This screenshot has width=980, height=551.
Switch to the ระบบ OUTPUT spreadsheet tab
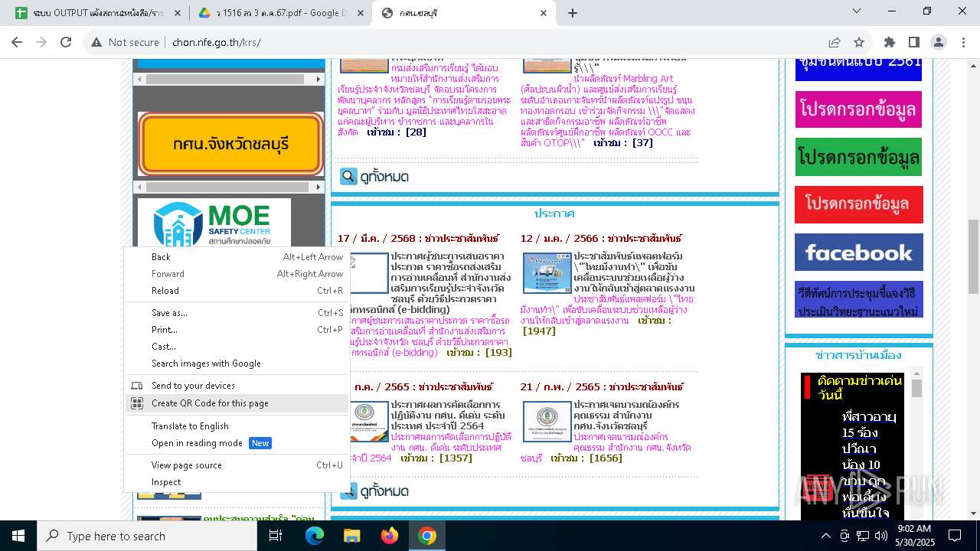point(96,13)
